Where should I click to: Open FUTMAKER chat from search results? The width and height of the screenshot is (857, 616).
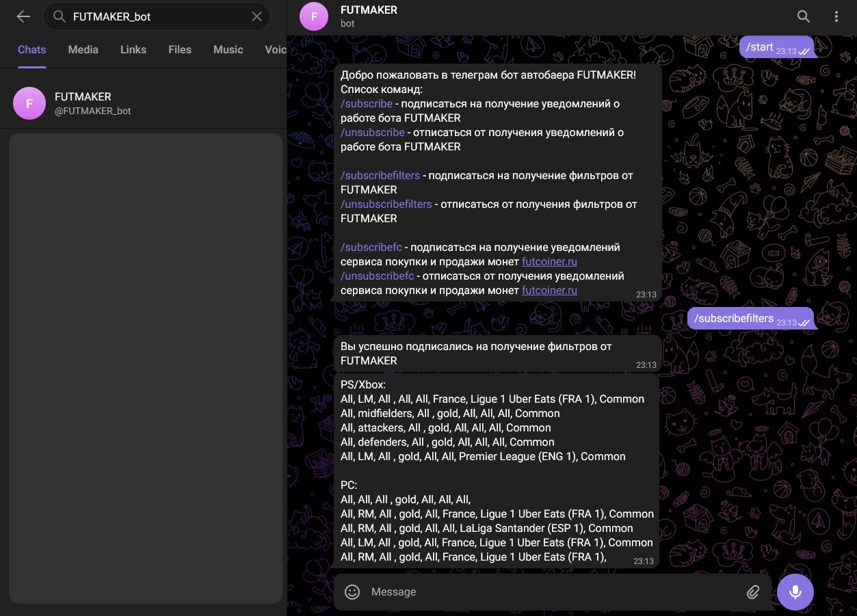point(143,103)
